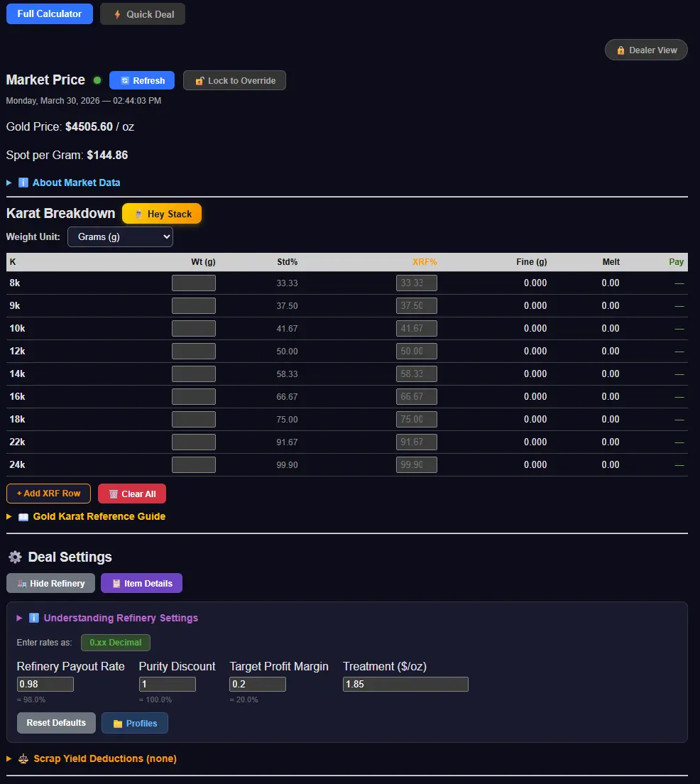
Task: Click the lock icon on Dealer View
Action: (620, 50)
